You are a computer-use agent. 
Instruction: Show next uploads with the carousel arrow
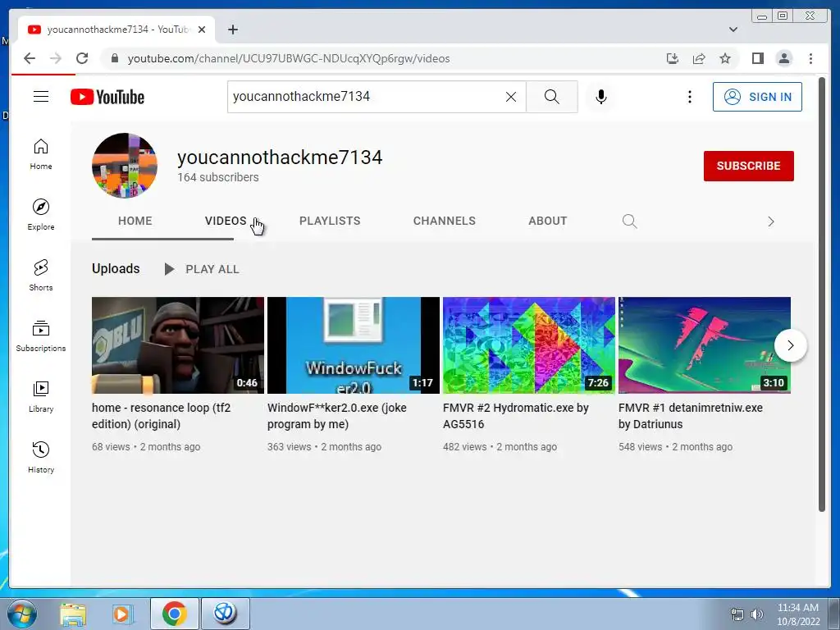click(x=791, y=345)
